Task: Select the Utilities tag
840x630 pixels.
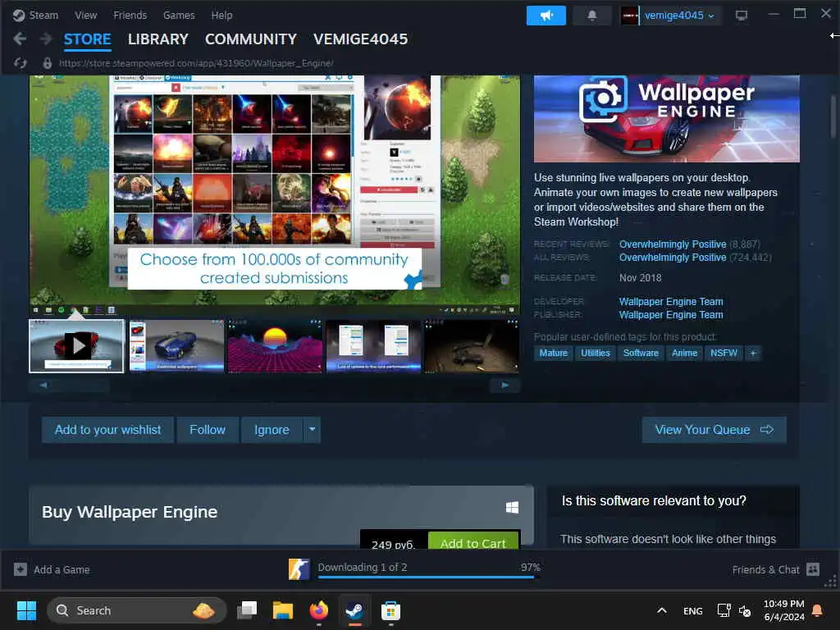Action: (x=596, y=353)
